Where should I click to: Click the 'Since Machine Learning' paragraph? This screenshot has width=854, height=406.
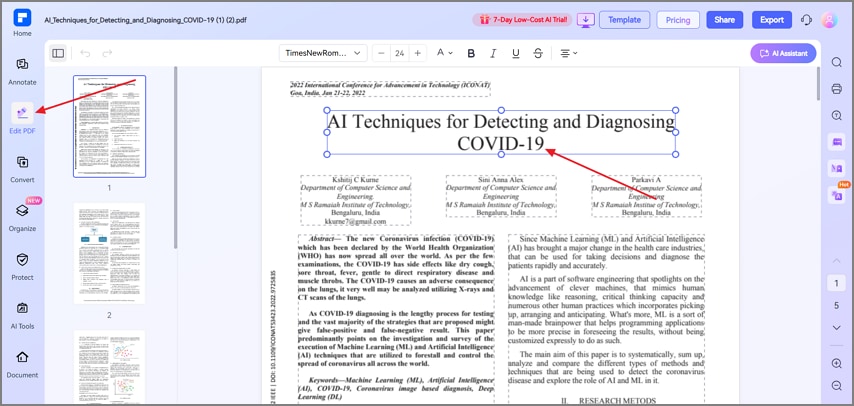[x=606, y=252]
